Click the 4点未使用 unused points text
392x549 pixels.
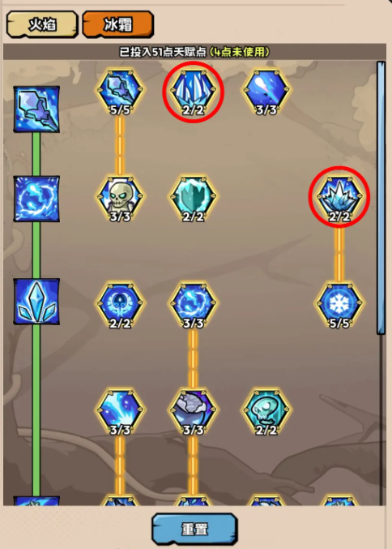point(240,52)
